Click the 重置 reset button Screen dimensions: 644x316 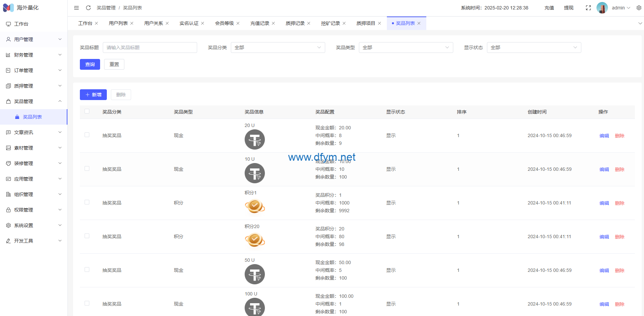(114, 64)
